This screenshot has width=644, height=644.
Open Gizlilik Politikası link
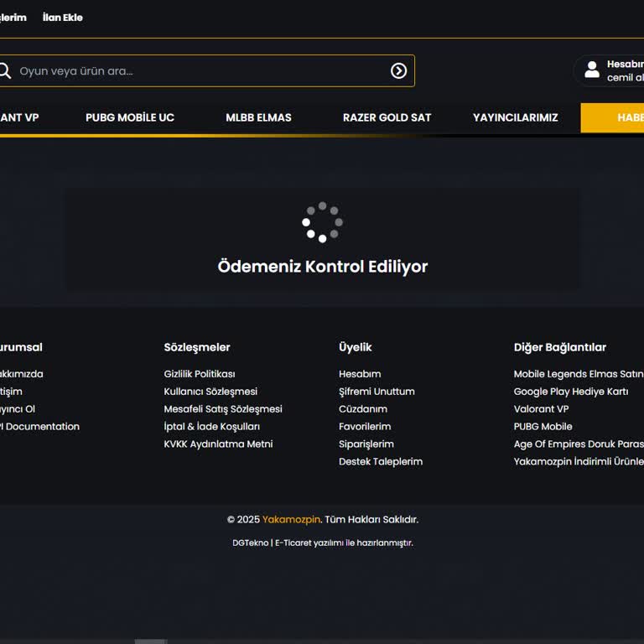click(200, 374)
